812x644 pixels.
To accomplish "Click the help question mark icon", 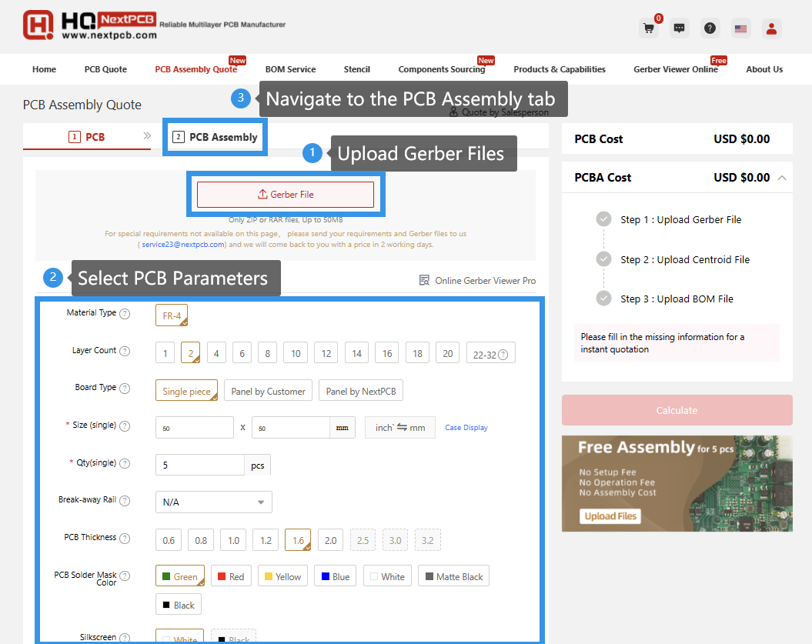I will click(x=710, y=27).
